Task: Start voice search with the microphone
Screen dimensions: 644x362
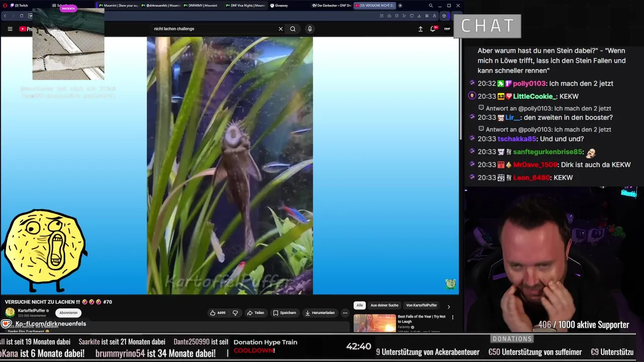Action: point(310,29)
